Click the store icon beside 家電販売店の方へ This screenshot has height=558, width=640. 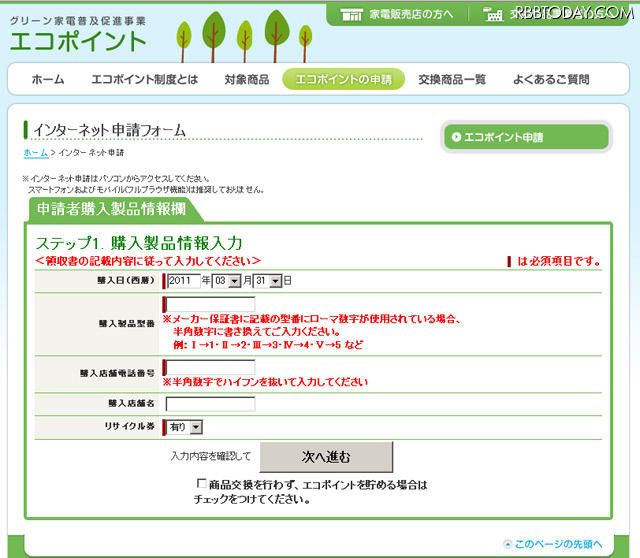(351, 15)
